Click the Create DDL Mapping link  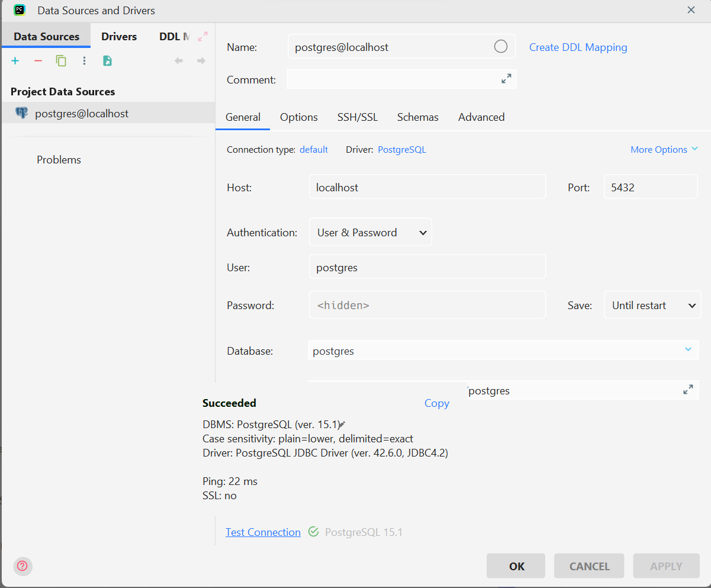coord(578,47)
